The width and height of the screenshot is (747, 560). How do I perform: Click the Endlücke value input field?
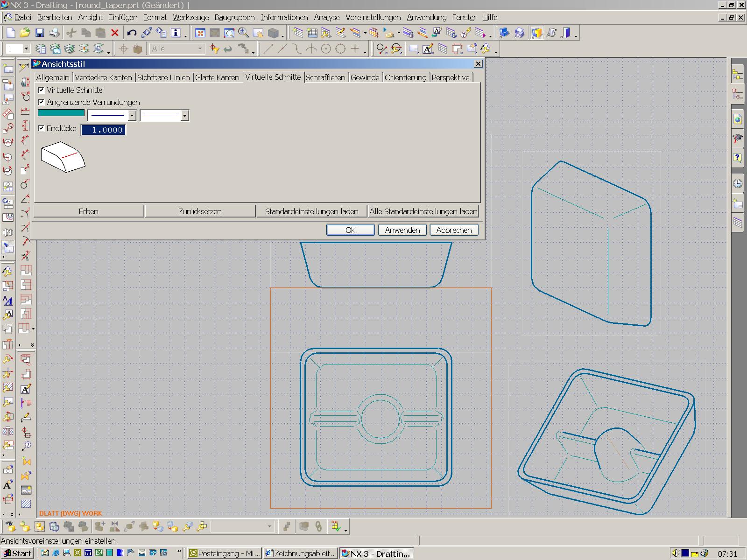coord(103,130)
